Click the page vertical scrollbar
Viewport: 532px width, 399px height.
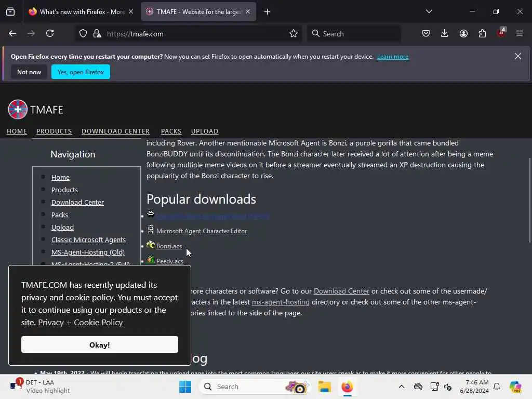(529, 200)
